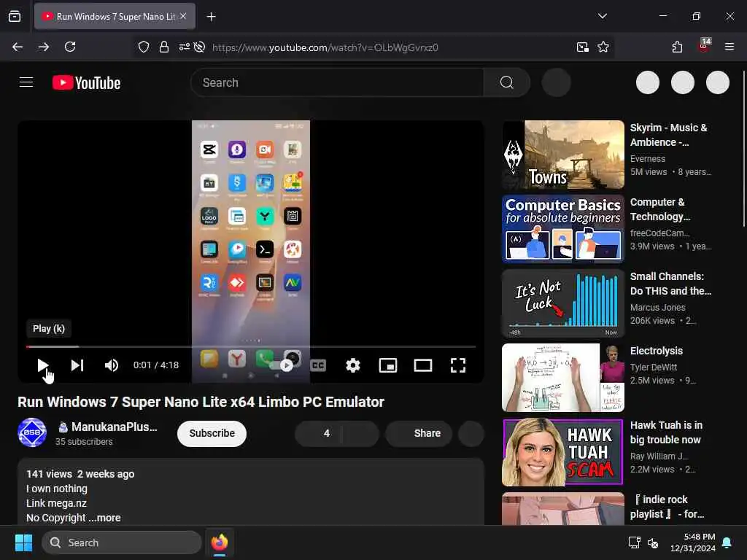The height and width of the screenshot is (560, 747).
Task: Toggle closed captions CC button
Action: 318,365
